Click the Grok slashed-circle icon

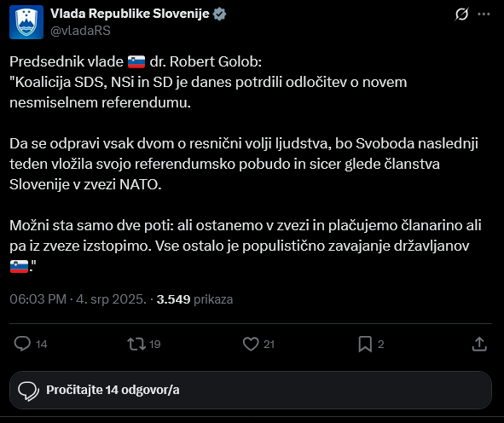coord(461,14)
